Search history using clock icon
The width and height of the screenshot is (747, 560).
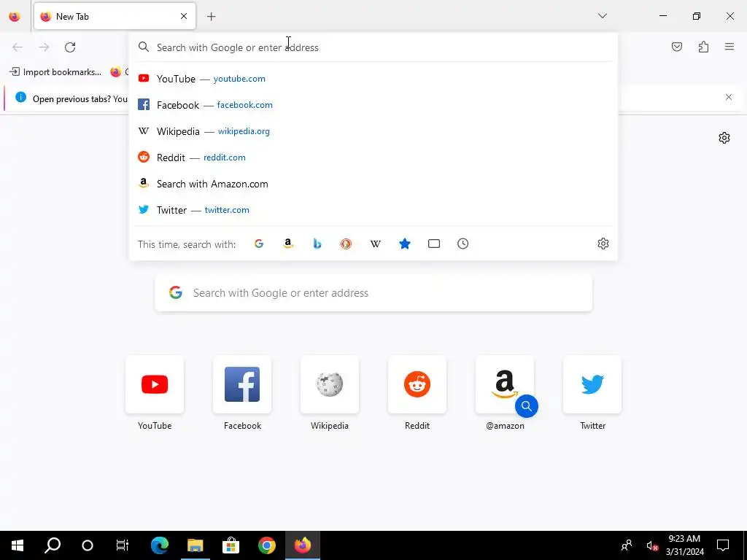coord(462,244)
